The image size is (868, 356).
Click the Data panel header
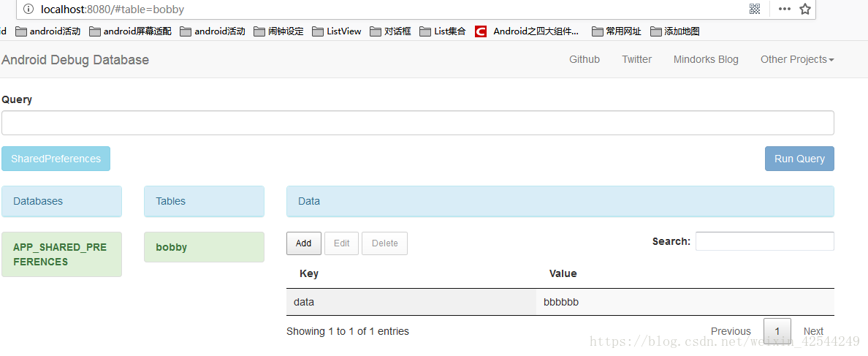coord(560,201)
